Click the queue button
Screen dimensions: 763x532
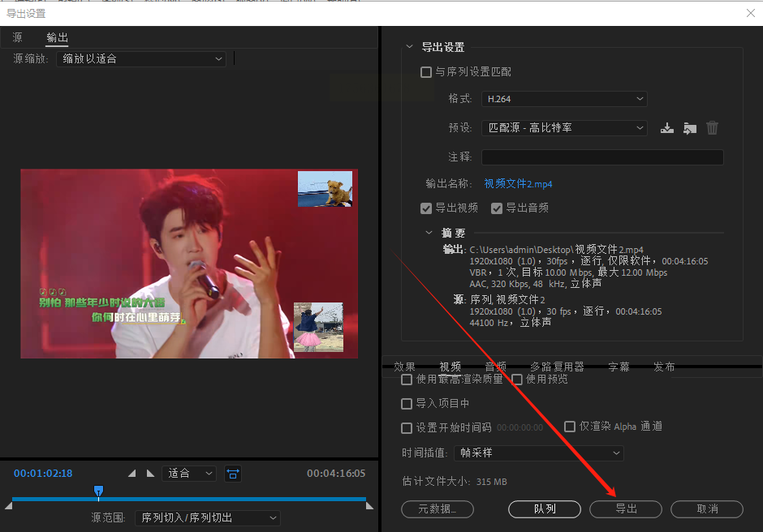point(545,509)
